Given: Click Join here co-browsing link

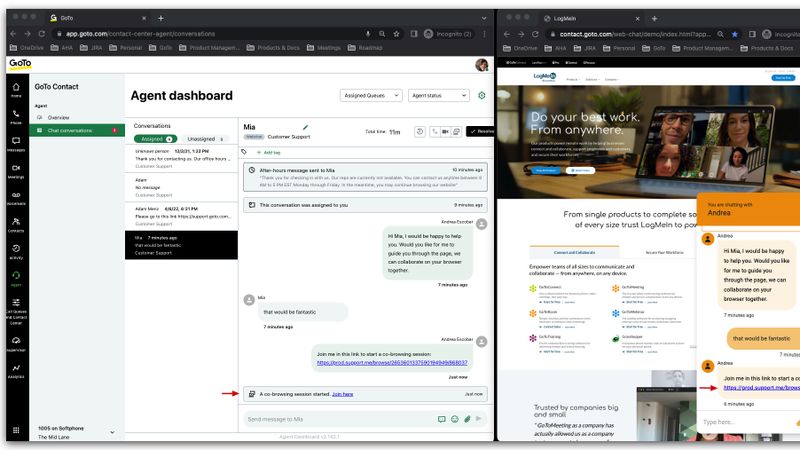Looking at the screenshot, I should click(x=342, y=394).
